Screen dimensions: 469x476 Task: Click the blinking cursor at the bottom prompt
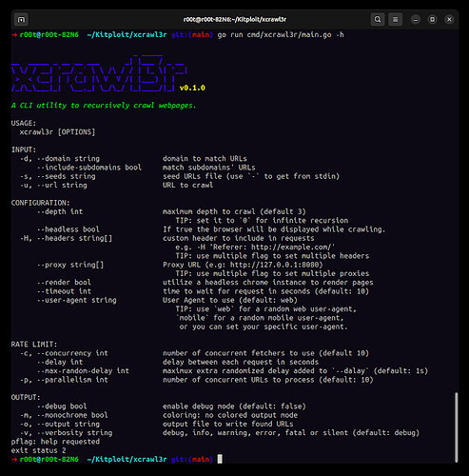(220, 459)
